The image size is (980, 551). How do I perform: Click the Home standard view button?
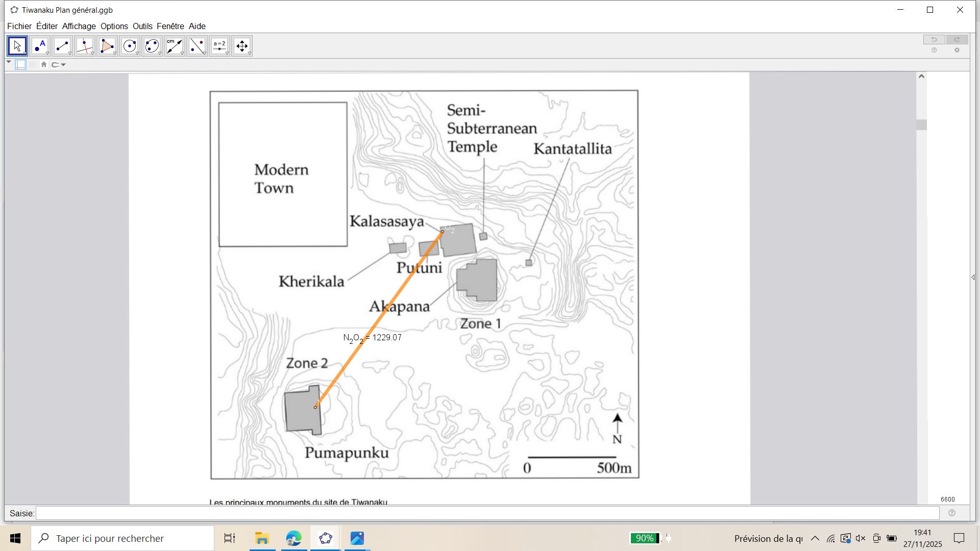[44, 65]
